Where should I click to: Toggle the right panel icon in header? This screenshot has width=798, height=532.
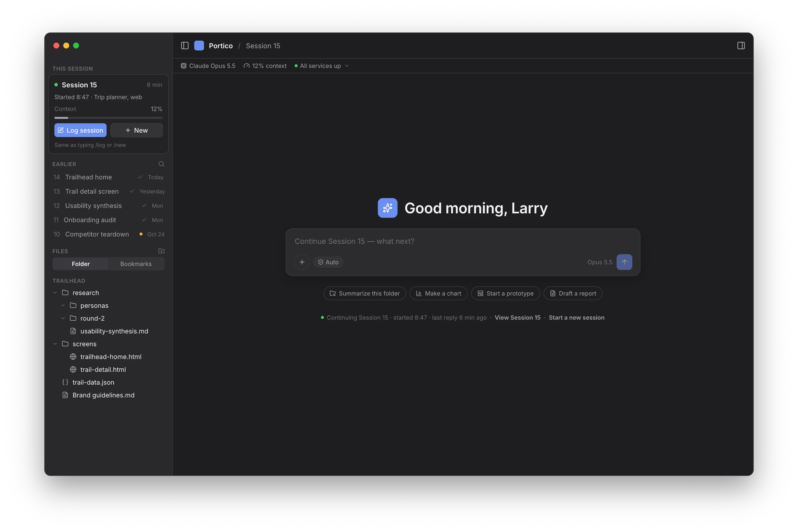tap(741, 46)
